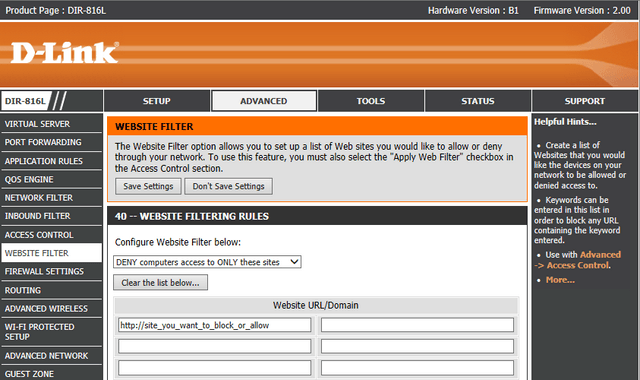Go to Guest Zone
The image size is (640, 380).
pos(51,373)
